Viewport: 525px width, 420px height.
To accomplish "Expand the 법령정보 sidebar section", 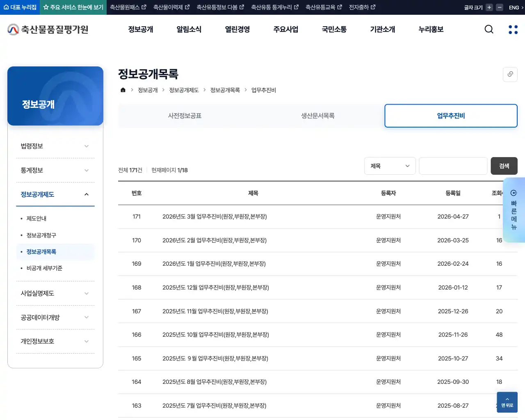I will [x=55, y=146].
